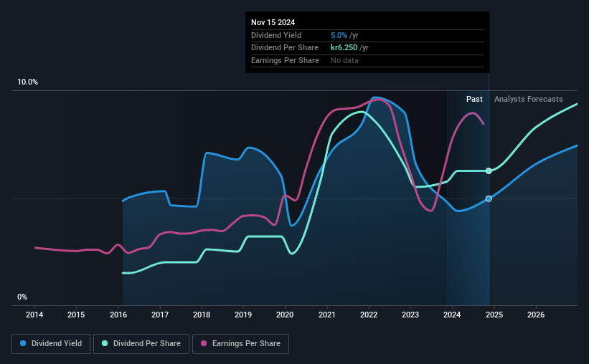This screenshot has height=364, width=589.
Task: Select the 2015 x-axis label
Action: (x=76, y=315)
